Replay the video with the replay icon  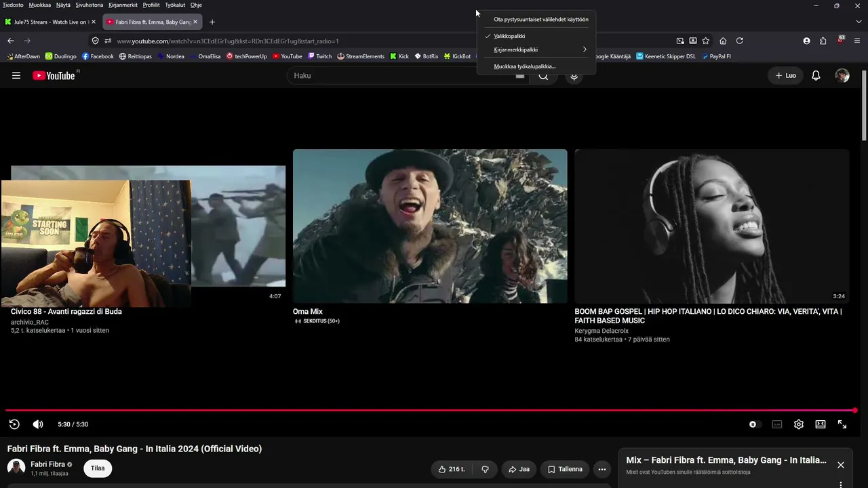(14, 424)
